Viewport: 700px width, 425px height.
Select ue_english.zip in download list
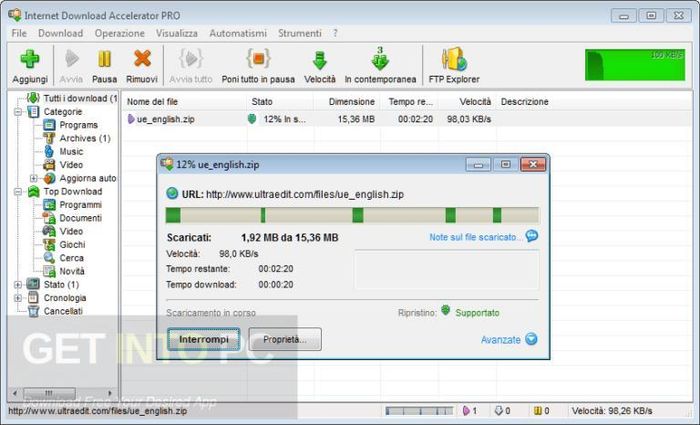(x=166, y=119)
